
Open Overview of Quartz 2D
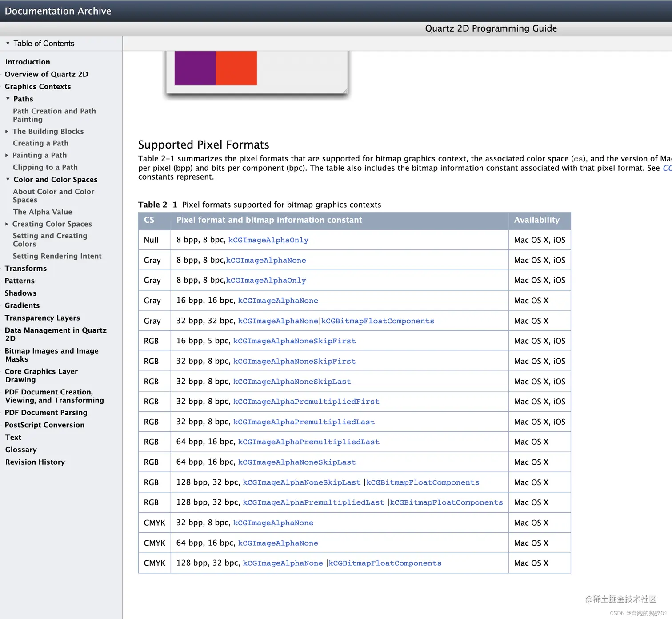pos(46,74)
